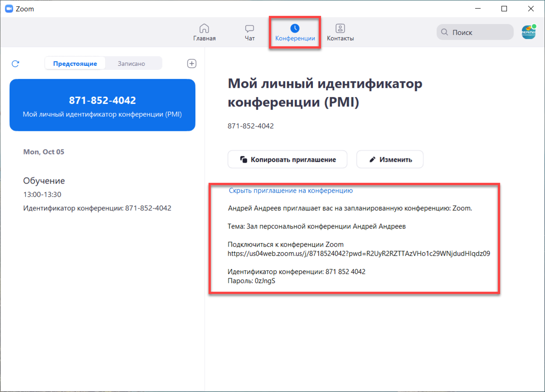Viewport: 545px width, 392px height.
Task: Select the blue PMI 871-852-4042 card
Action: [x=102, y=105]
